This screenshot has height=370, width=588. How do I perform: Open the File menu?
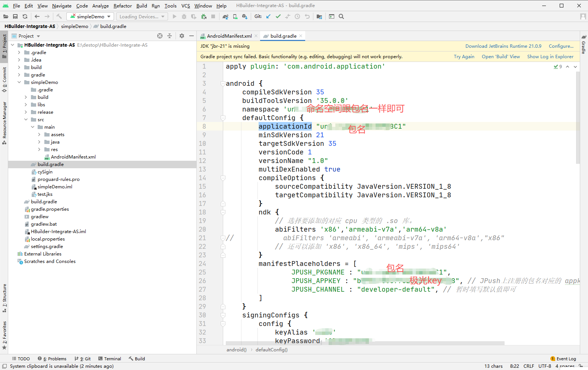(x=16, y=6)
